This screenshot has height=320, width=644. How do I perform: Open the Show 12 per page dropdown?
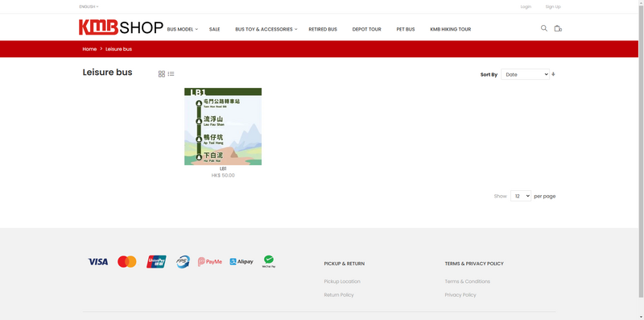pos(521,196)
